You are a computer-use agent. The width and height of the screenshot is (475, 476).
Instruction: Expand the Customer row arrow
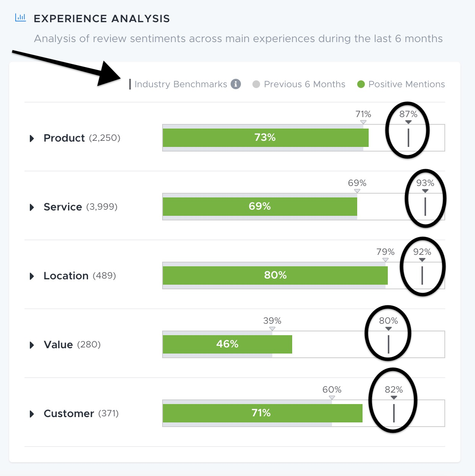(x=32, y=414)
